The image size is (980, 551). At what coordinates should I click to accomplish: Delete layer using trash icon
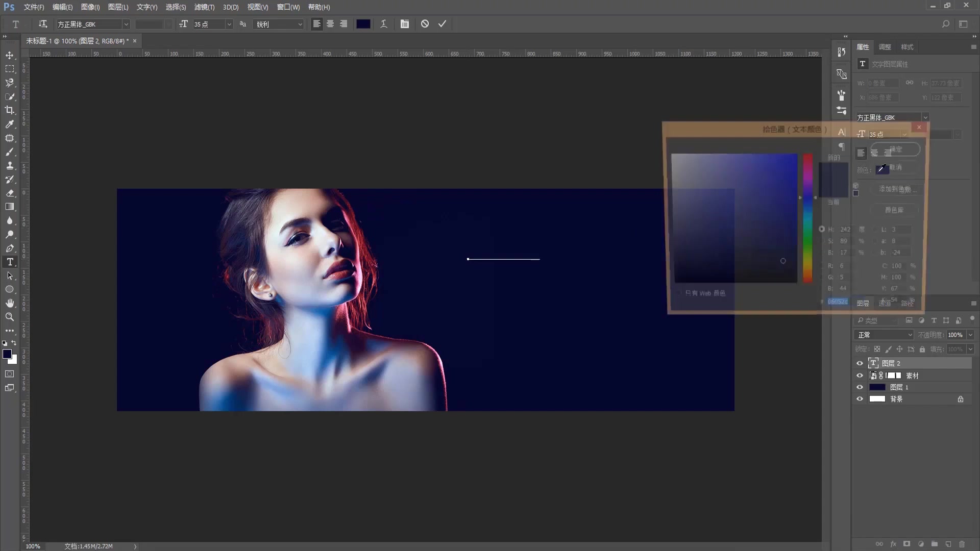pos(962,544)
